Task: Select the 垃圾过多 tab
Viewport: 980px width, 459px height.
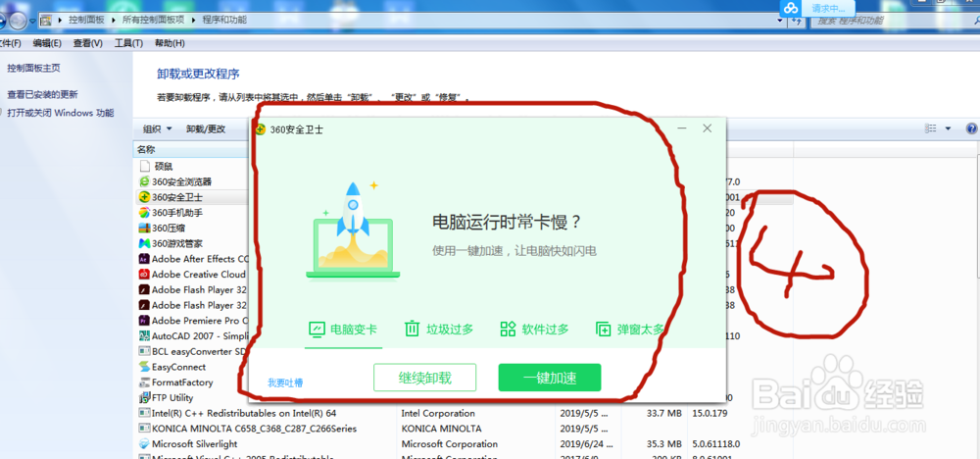Action: [439, 329]
